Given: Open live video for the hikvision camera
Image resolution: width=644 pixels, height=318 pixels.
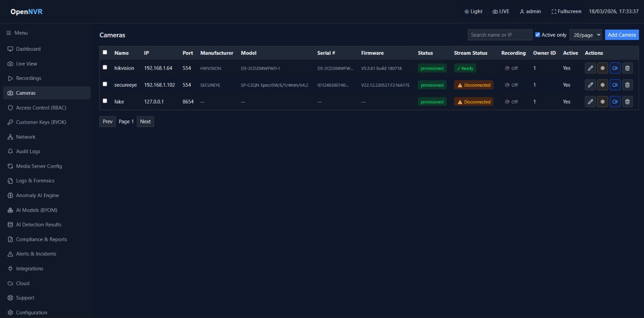Looking at the screenshot, I should pyautogui.click(x=615, y=68).
